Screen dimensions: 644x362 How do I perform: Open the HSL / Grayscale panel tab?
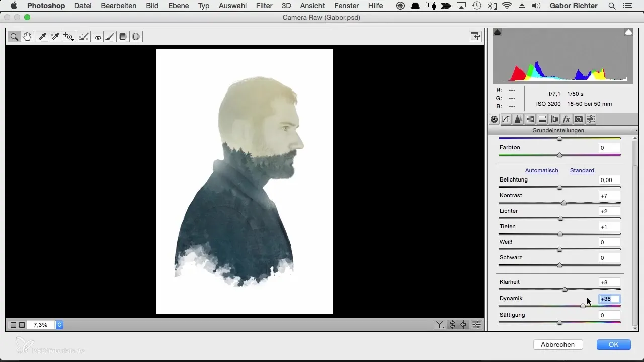point(530,119)
